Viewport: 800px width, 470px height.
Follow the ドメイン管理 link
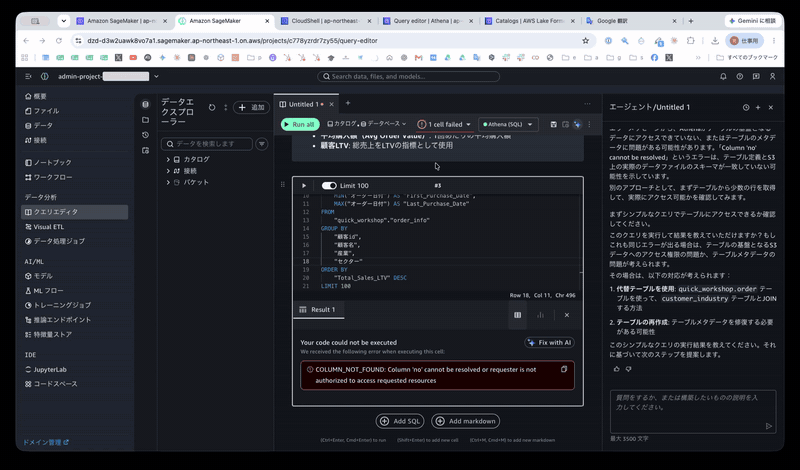coord(45,442)
